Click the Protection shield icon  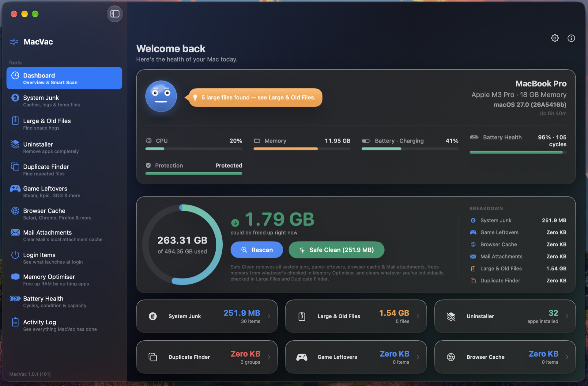[148, 166]
